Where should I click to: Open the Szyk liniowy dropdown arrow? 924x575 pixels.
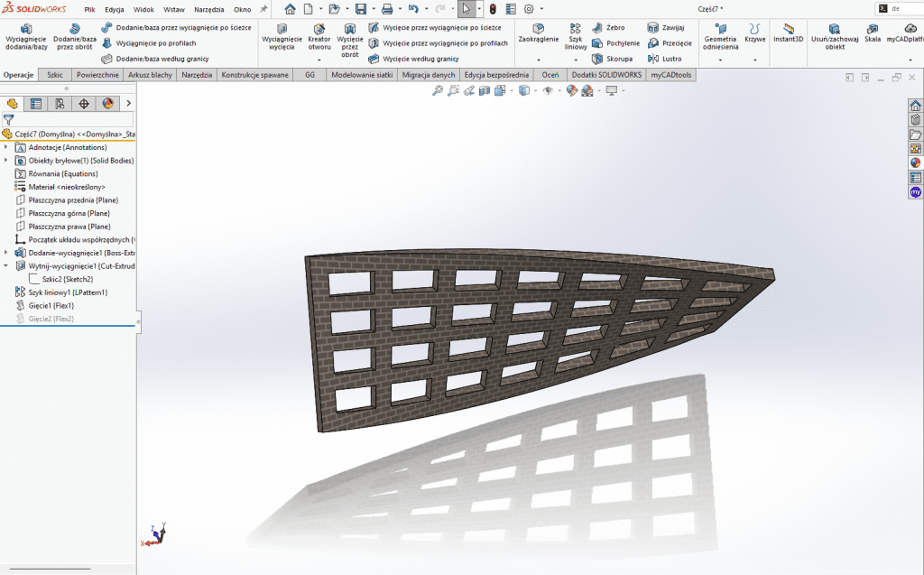[x=576, y=60]
